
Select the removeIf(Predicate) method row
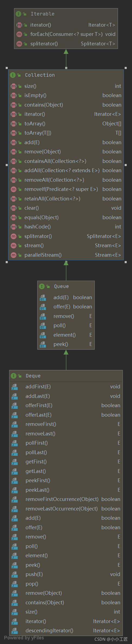[66, 189]
